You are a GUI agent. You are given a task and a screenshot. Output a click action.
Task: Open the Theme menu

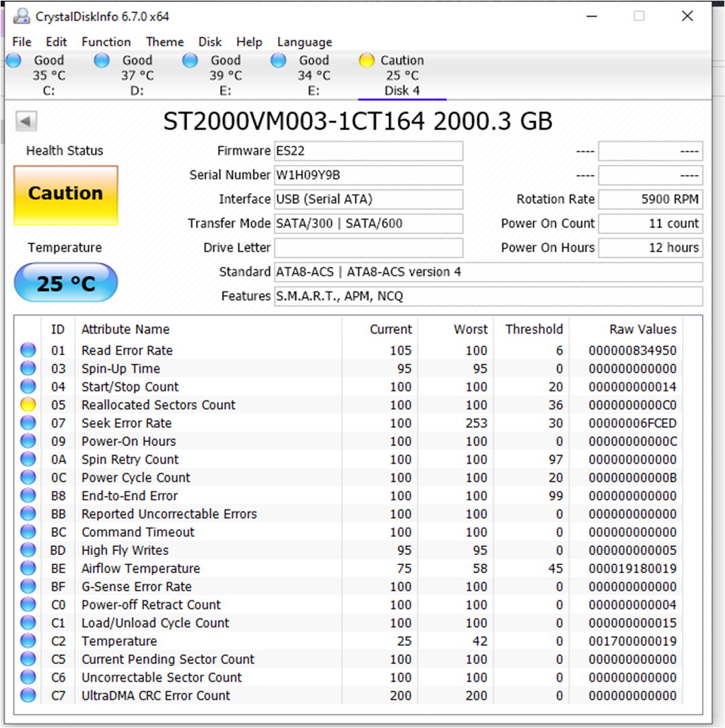165,42
